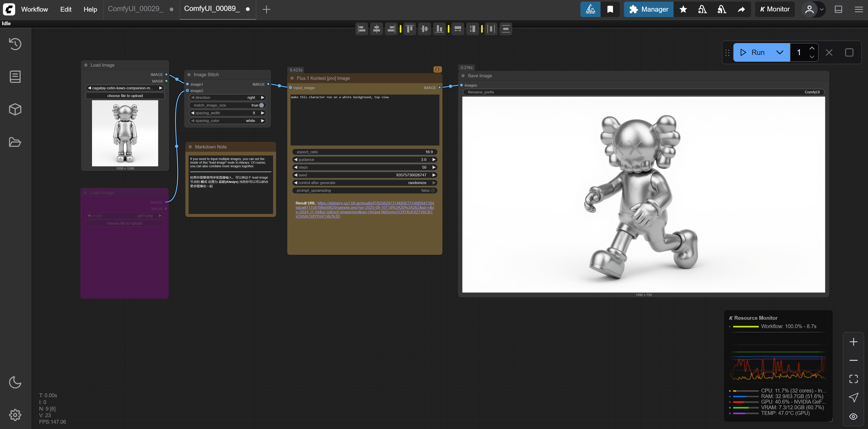Open the Workflow menu
Viewport: 868px width, 429px height.
pos(34,9)
